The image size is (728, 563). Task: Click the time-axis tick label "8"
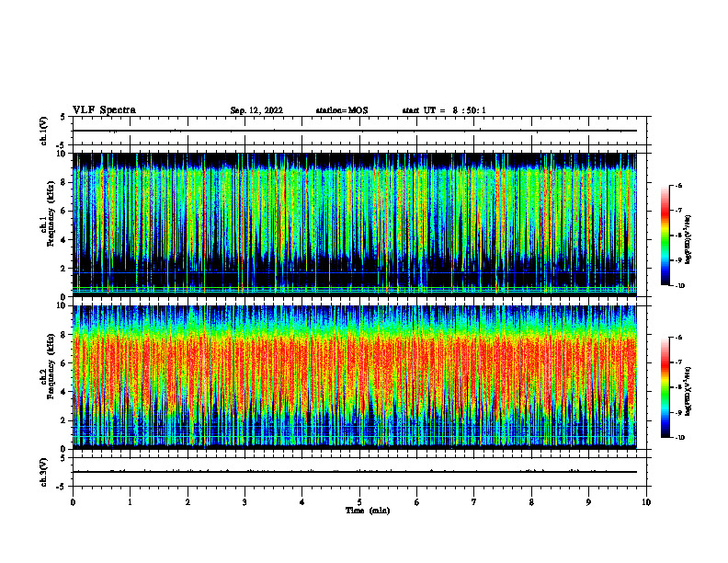pos(531,502)
